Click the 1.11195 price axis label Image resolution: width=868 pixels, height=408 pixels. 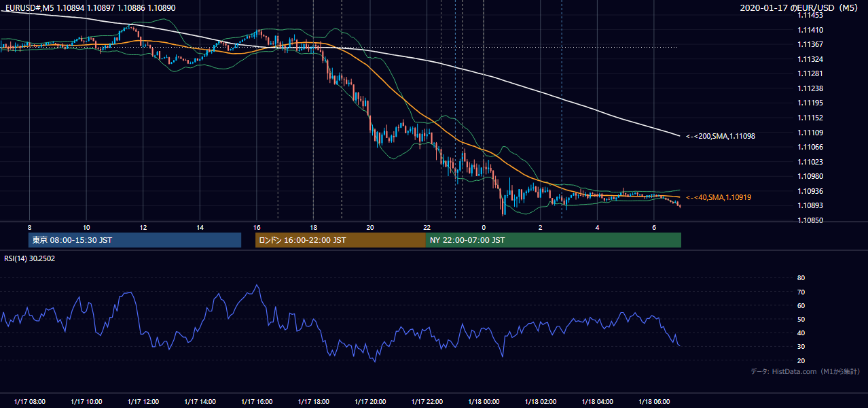click(x=810, y=103)
